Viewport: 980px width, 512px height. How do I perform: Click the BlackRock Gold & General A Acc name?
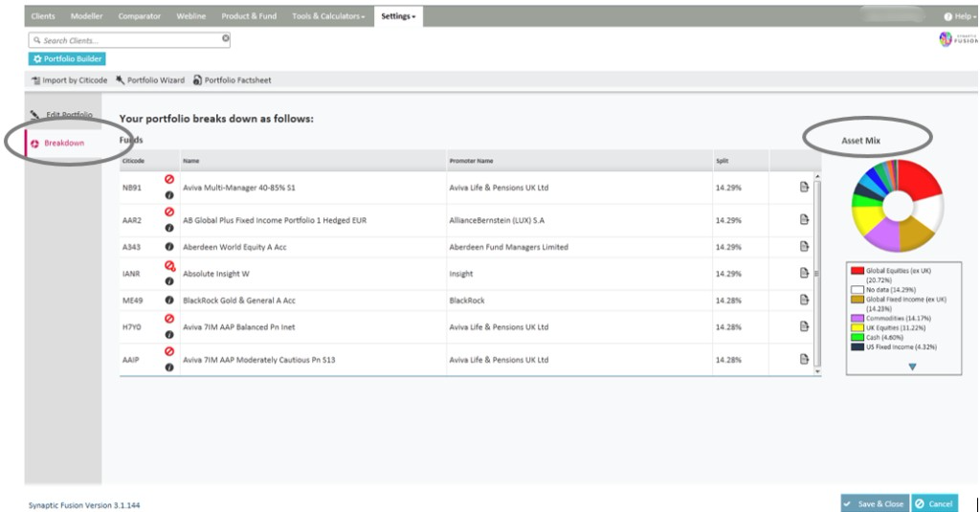[238, 301]
